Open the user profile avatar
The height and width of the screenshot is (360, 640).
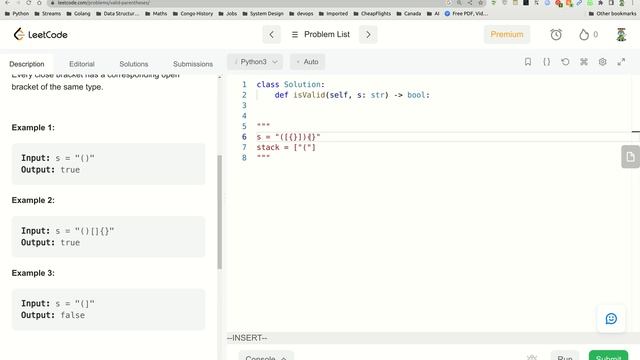(x=621, y=35)
